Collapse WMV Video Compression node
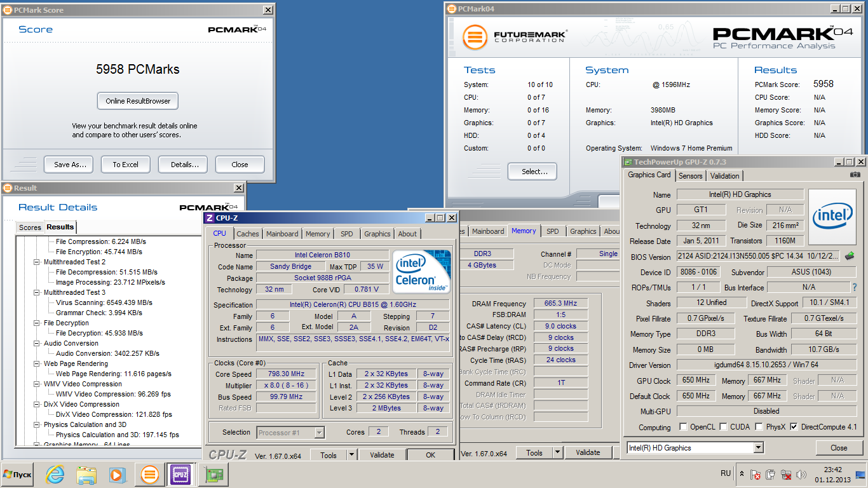This screenshot has height=488, width=868. (36, 384)
